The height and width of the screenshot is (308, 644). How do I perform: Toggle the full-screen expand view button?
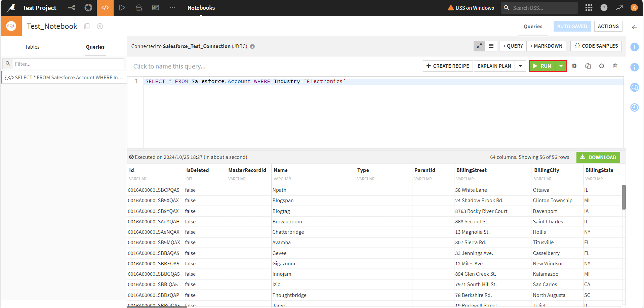click(479, 46)
